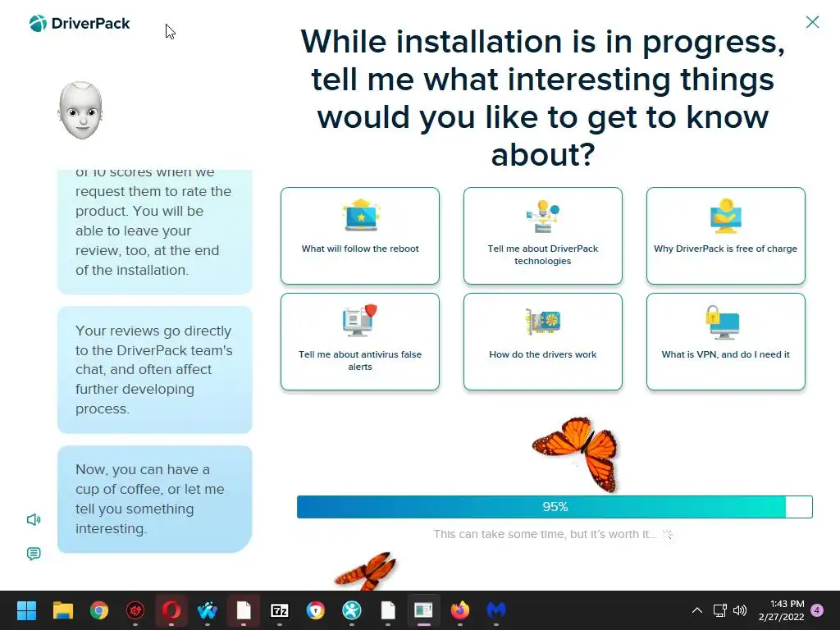Toggle the assistant voice speaker icon
This screenshot has width=840, height=630.
tap(34, 519)
